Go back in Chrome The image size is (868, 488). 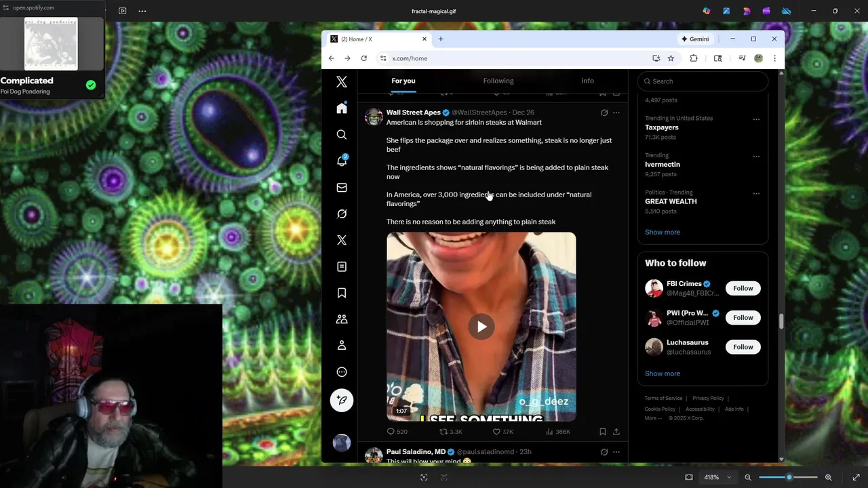pyautogui.click(x=332, y=58)
